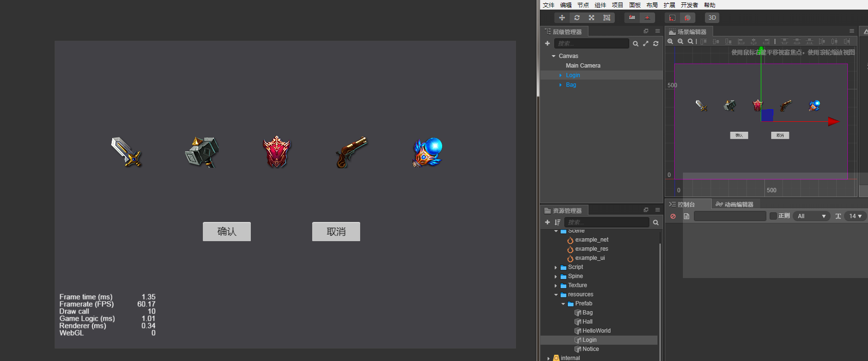This screenshot has width=868, height=361.
Task: Expand all nodes using the hierarchy arrows icon
Action: 645,44
